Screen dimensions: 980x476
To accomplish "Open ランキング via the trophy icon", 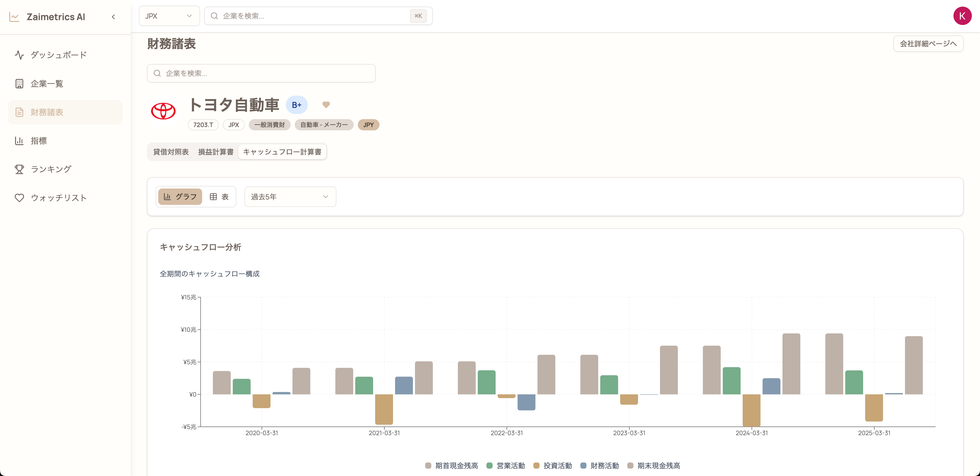I will (19, 169).
